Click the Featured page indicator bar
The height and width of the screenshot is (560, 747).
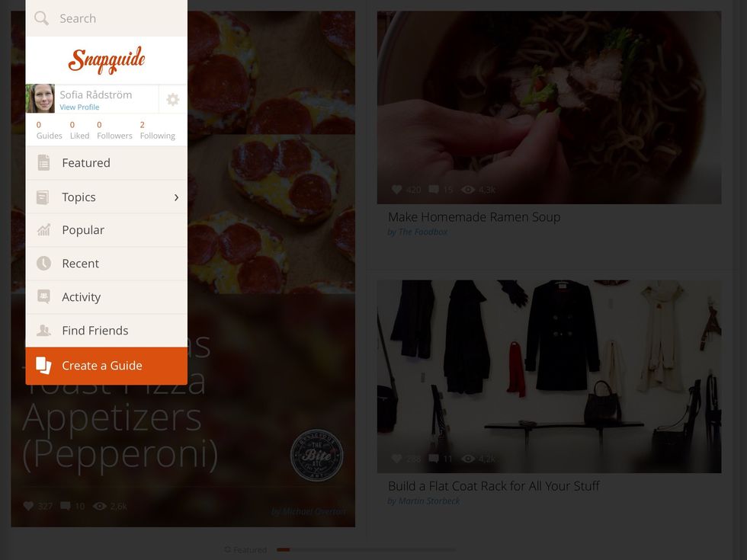tap(366, 549)
